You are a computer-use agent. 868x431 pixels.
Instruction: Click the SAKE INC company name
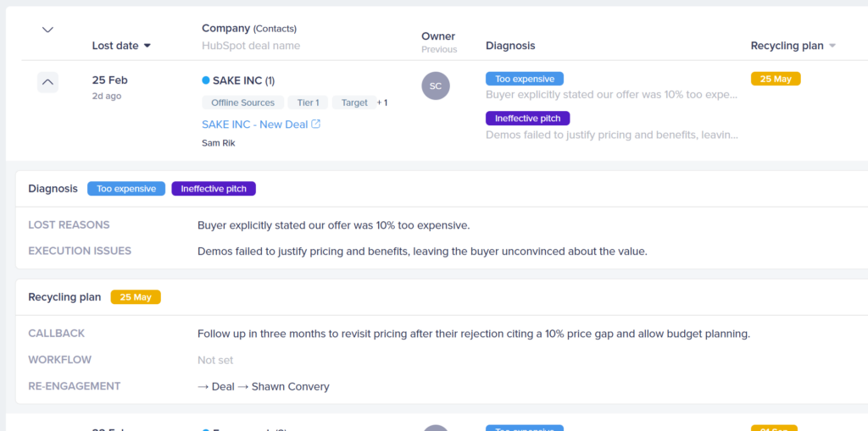click(x=237, y=80)
